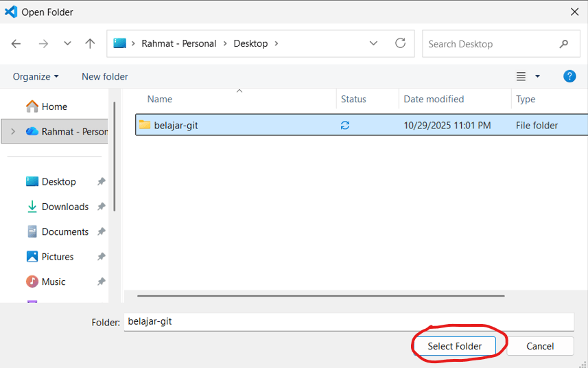Click the search magnifier icon
This screenshot has width=588, height=368.
click(x=563, y=44)
